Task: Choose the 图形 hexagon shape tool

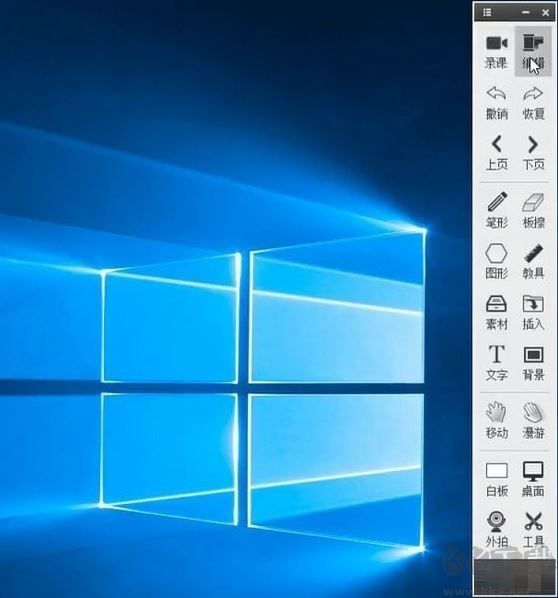Action: [496, 262]
